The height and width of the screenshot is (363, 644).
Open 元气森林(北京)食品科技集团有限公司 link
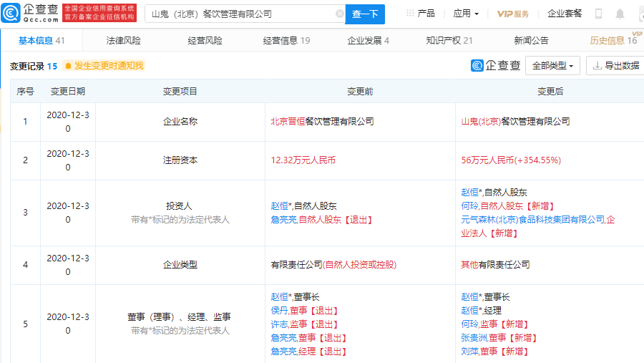click(532, 220)
